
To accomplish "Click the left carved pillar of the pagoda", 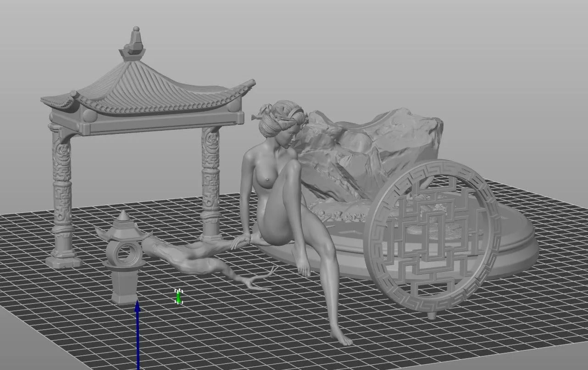I will 62,193.
